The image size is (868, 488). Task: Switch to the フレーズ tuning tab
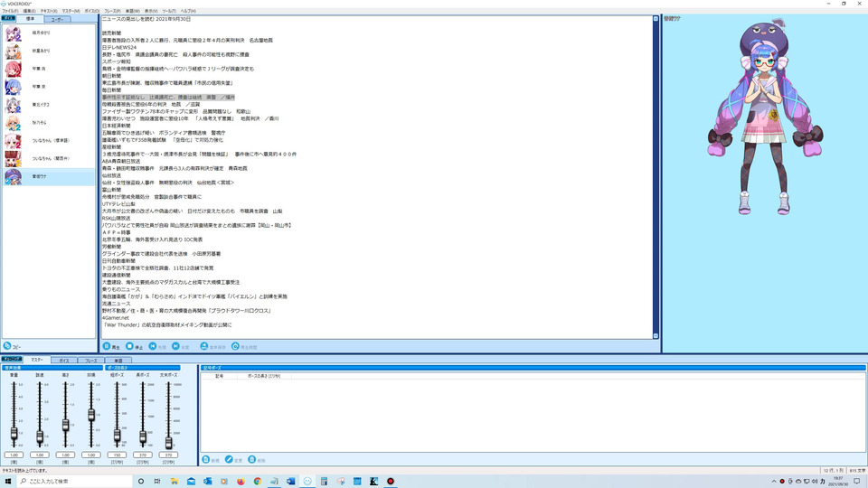[90, 361]
